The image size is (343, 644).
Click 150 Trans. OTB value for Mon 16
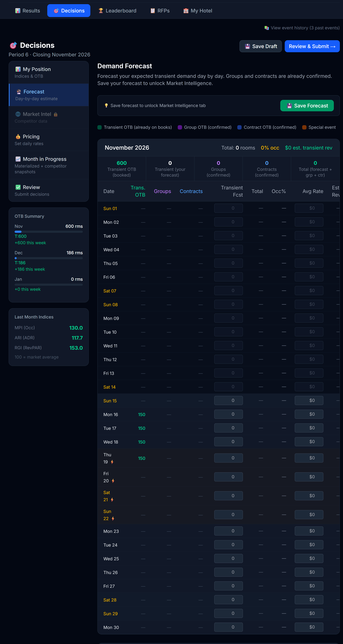(x=142, y=415)
